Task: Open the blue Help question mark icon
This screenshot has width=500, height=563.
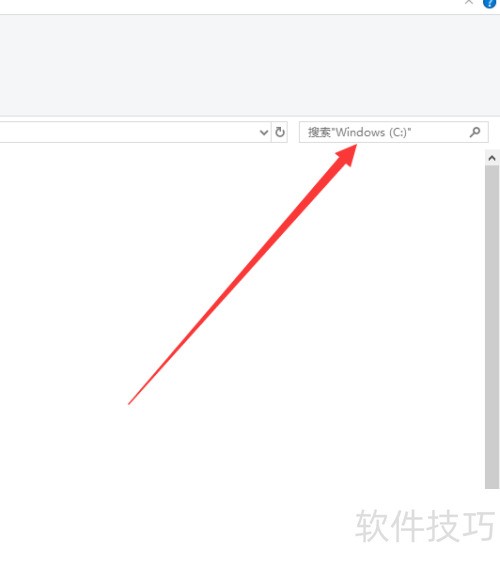Action: coord(490,3)
